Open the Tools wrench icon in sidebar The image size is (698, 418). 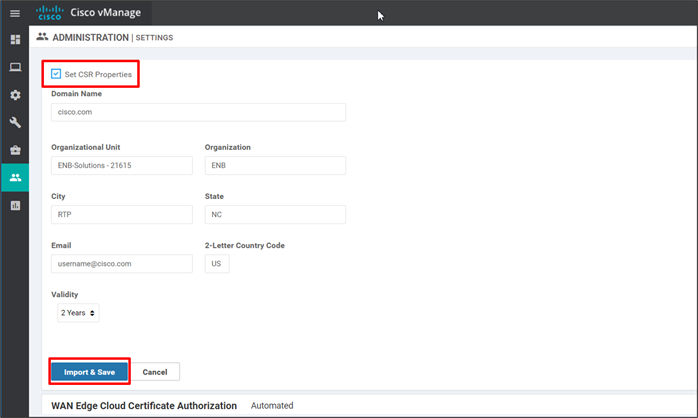click(x=15, y=122)
